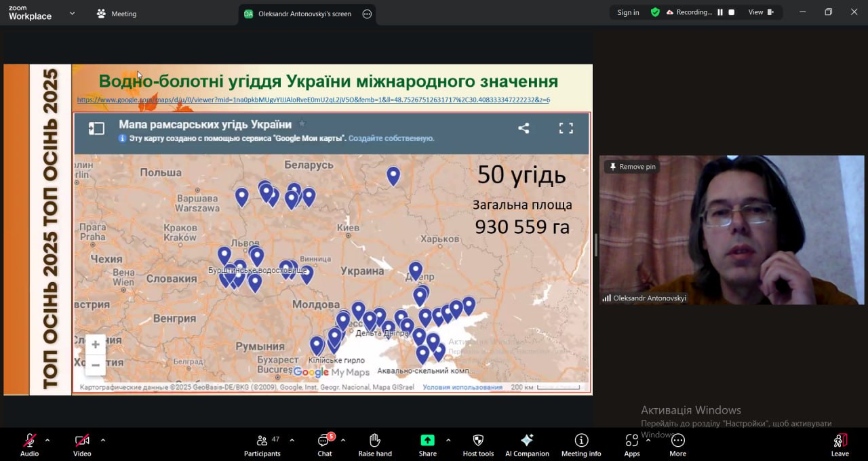This screenshot has height=461, width=868.
Task: Expand audio options chevron next to Audio
Action: point(47,440)
